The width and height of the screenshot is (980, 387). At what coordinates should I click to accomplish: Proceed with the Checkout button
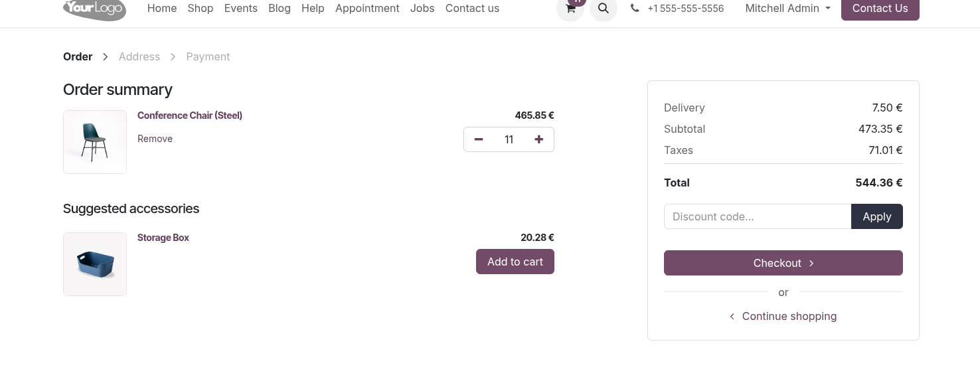pyautogui.click(x=783, y=263)
